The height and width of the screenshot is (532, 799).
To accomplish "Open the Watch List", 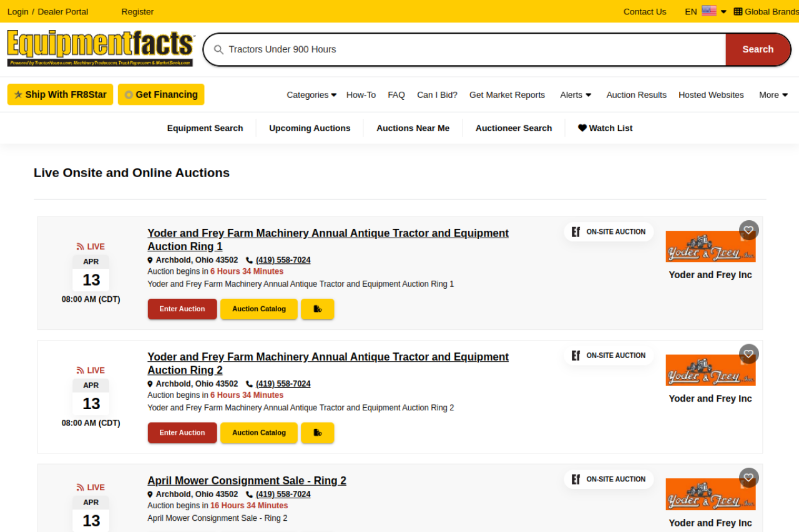I will pos(605,128).
